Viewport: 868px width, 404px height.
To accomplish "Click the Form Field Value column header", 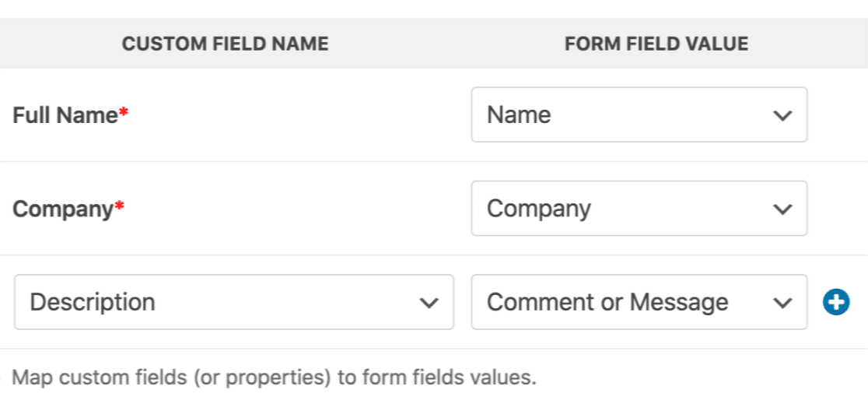I will pos(656,44).
